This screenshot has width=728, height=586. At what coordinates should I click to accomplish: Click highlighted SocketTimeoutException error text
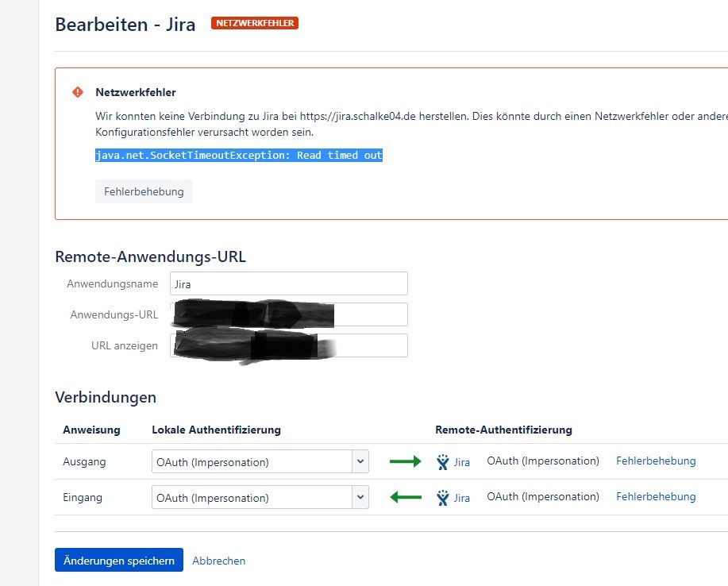(239, 155)
